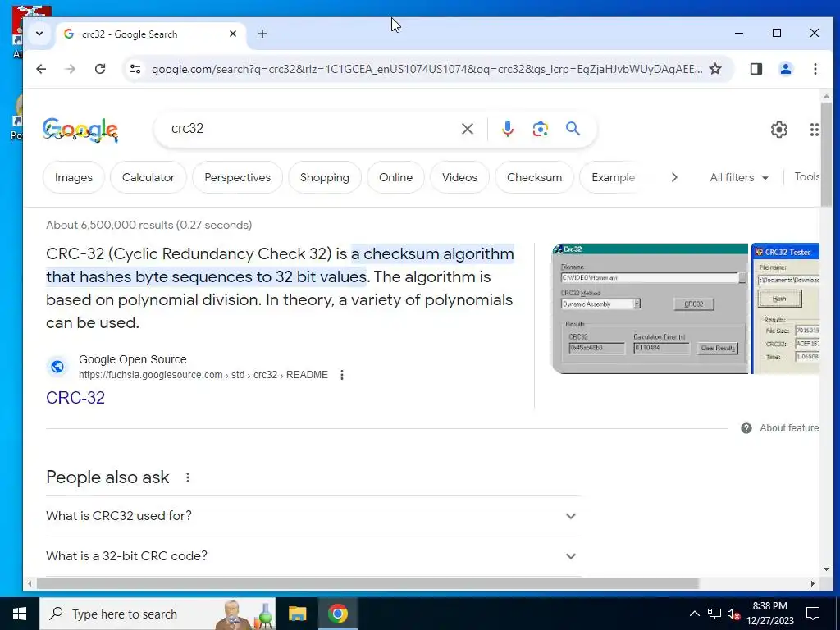Click into the crc32 search field
Screen dimensions: 840x630
coord(311,129)
